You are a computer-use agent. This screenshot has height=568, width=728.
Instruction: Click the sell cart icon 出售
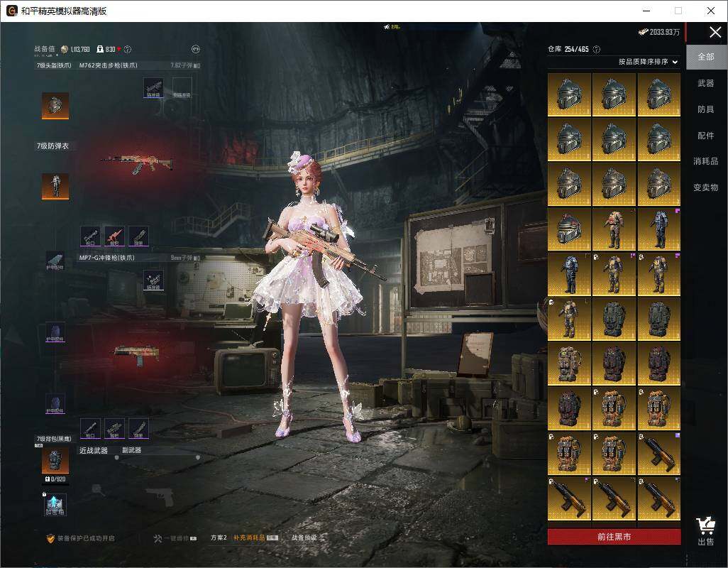tap(706, 531)
